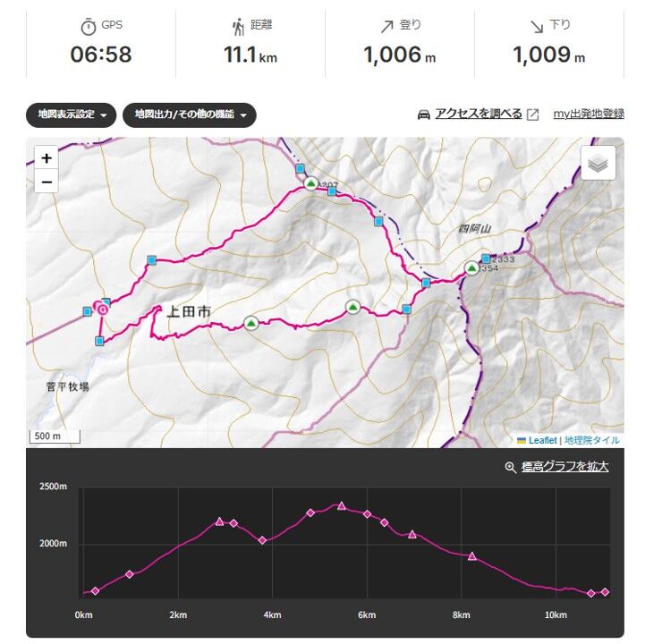The image size is (645, 644).
Task: Click the blue waypoint square left of start marker
Action: click(87, 311)
